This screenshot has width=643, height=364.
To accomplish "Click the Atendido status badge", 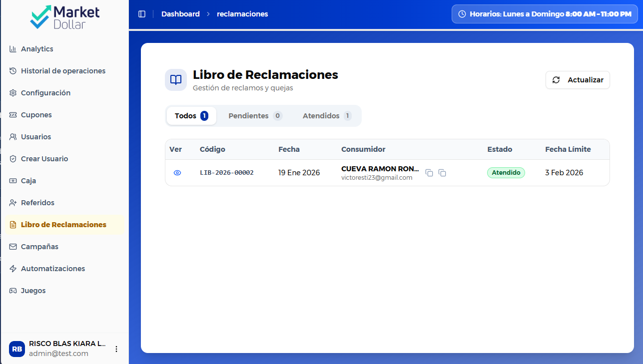I will pos(506,173).
